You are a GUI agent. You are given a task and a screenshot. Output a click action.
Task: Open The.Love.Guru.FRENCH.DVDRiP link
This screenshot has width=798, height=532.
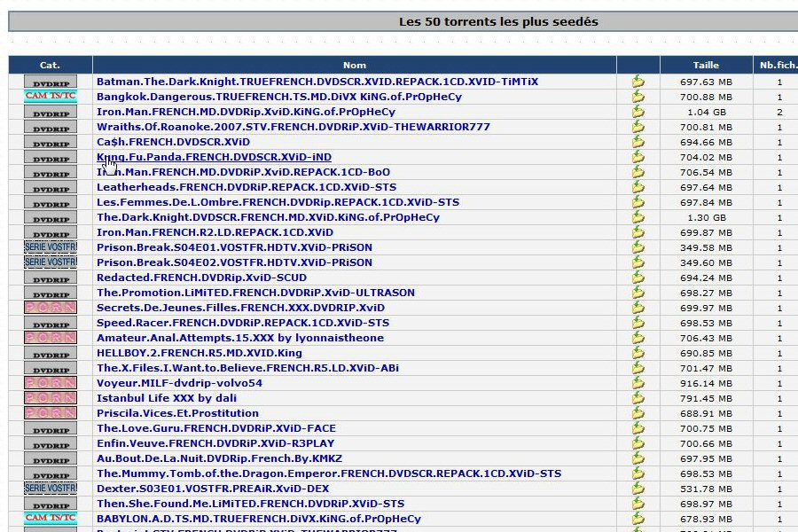point(216,428)
